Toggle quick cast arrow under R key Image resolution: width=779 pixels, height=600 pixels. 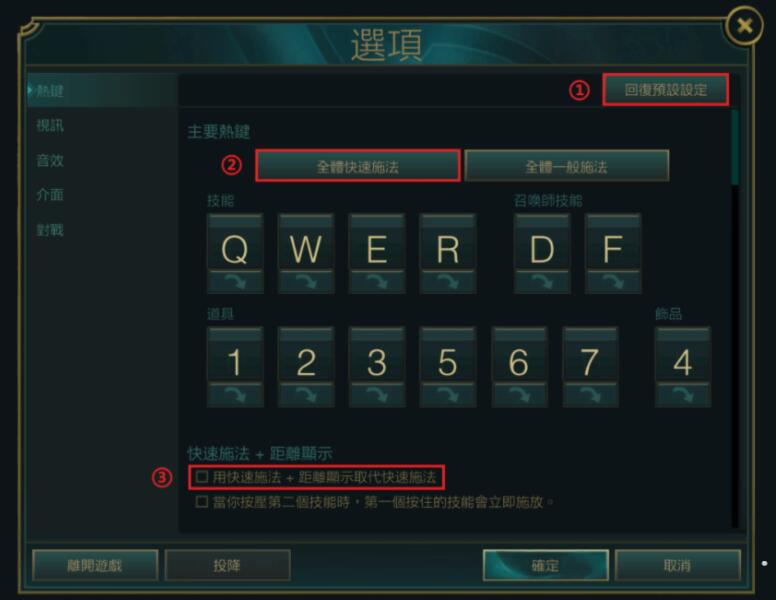(448, 282)
